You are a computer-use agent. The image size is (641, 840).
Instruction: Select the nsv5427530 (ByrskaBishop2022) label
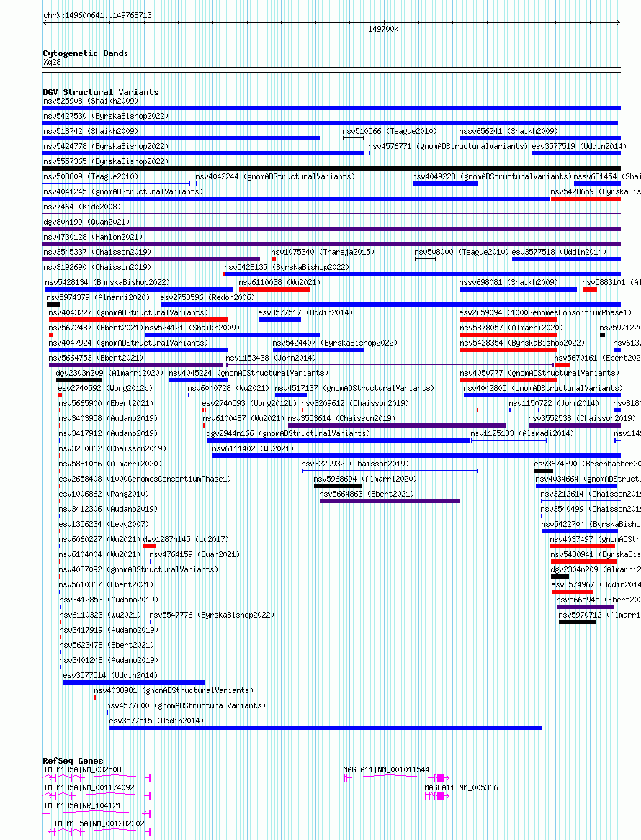[x=106, y=116]
